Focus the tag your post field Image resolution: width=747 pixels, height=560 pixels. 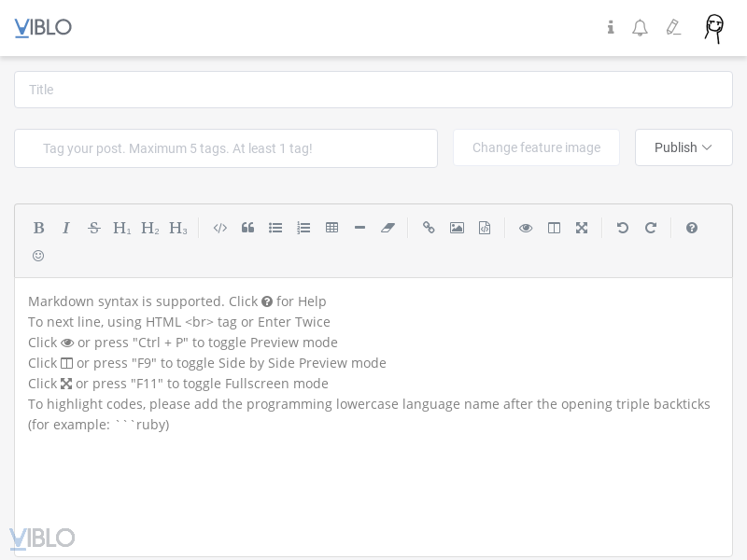pos(226,148)
